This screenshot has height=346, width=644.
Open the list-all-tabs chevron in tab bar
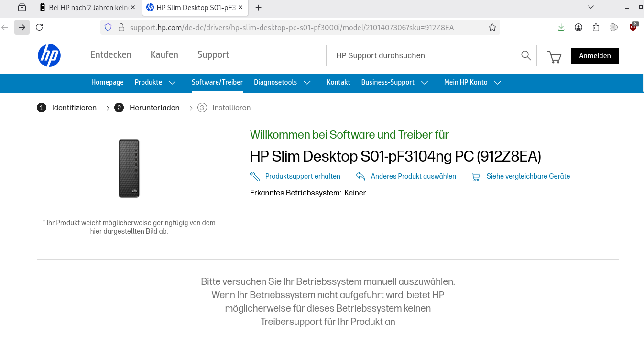click(591, 7)
